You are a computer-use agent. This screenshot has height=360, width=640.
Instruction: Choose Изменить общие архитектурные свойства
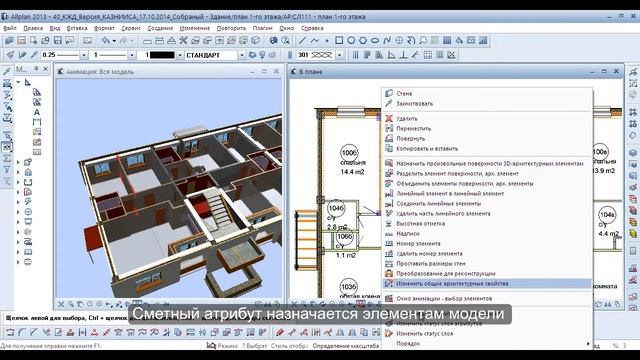pyautogui.click(x=487, y=283)
